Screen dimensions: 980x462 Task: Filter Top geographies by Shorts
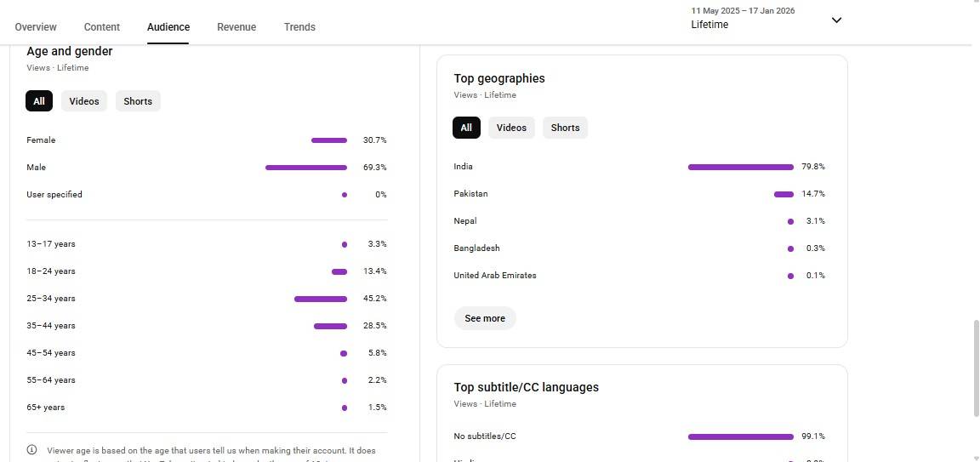point(565,128)
